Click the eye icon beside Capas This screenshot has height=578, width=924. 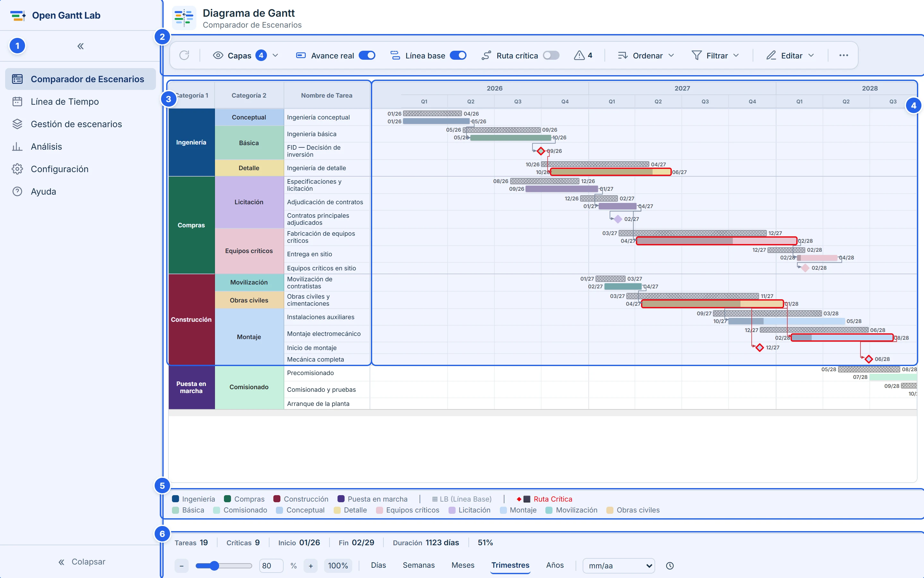(x=218, y=56)
